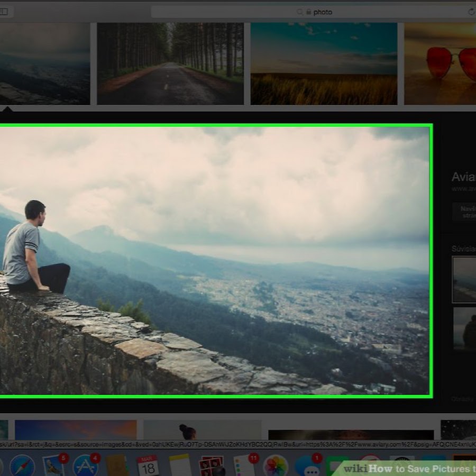Open the red heart sunglasses thumbnail
Viewport: 476px width, 476px height.
coord(440,63)
